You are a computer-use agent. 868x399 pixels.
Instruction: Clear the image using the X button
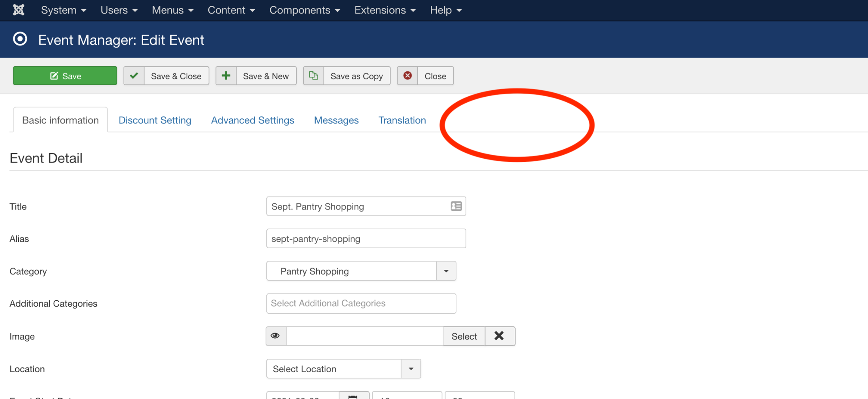click(x=499, y=336)
